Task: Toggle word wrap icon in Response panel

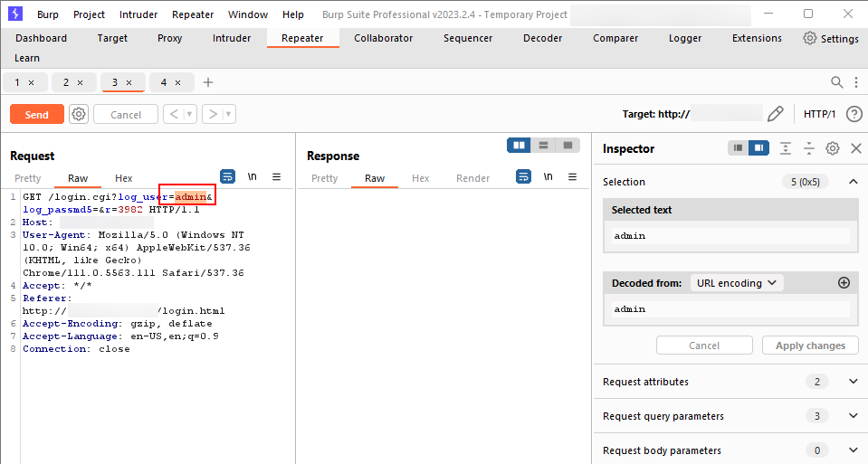Action: 523,176
